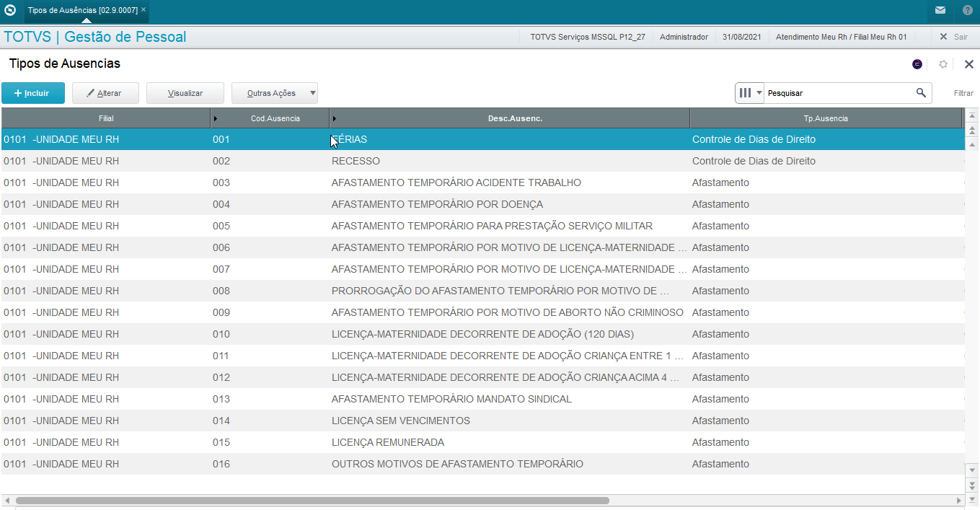Click page-down double arrow on vertical scrollbar
The image size is (980, 510).
972,484
